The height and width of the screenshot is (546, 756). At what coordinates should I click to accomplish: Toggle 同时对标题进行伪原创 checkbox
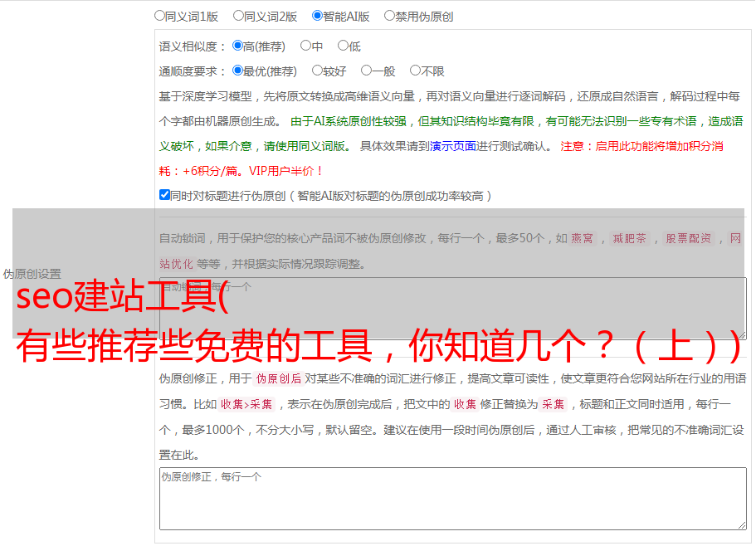click(164, 195)
